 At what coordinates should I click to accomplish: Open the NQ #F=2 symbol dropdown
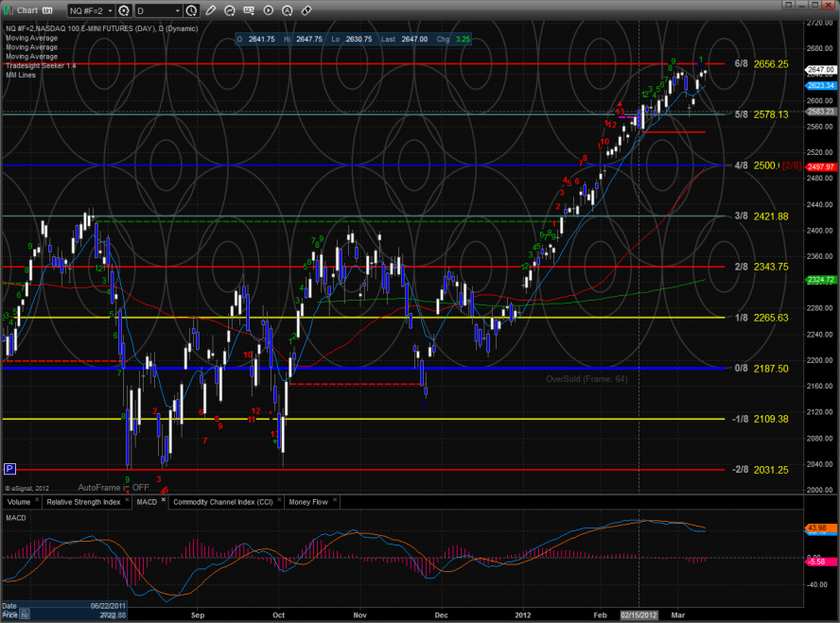pyautogui.click(x=90, y=11)
